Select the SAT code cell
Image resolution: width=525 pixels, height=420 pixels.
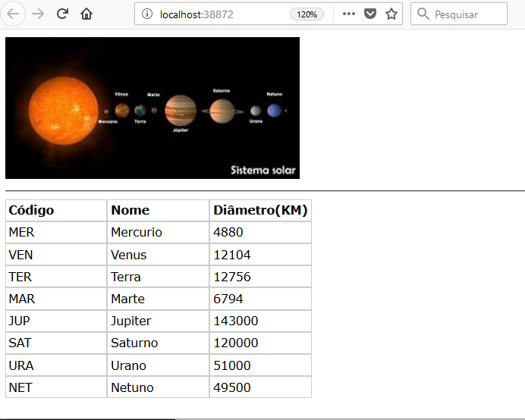tap(56, 343)
